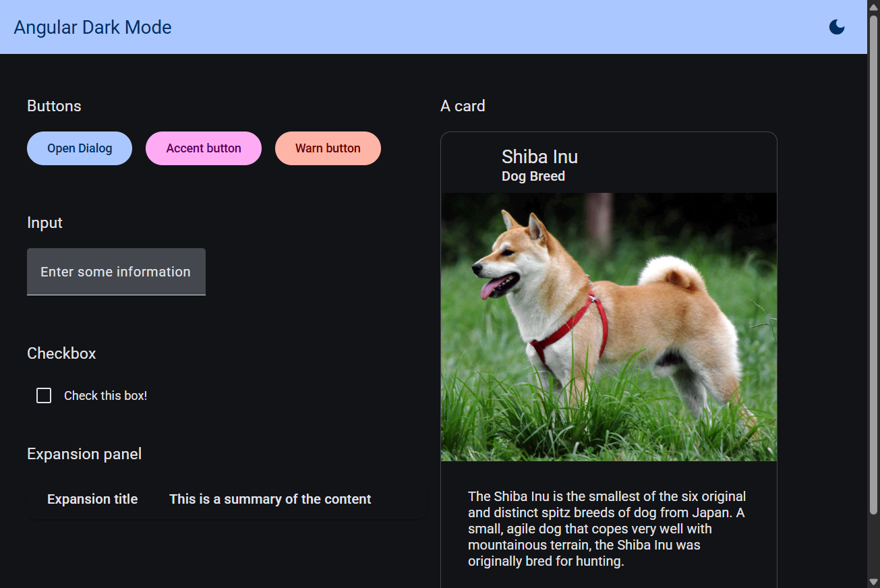Click the 'Buttons' section heading
Viewport: 880px width, 588px height.
[54, 106]
